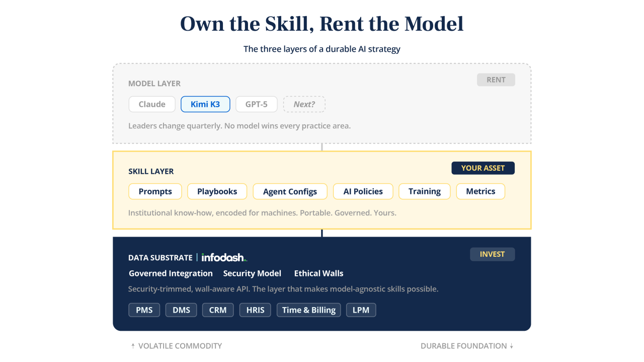
Task: Select the Prompts skill chip
Action: [155, 191]
